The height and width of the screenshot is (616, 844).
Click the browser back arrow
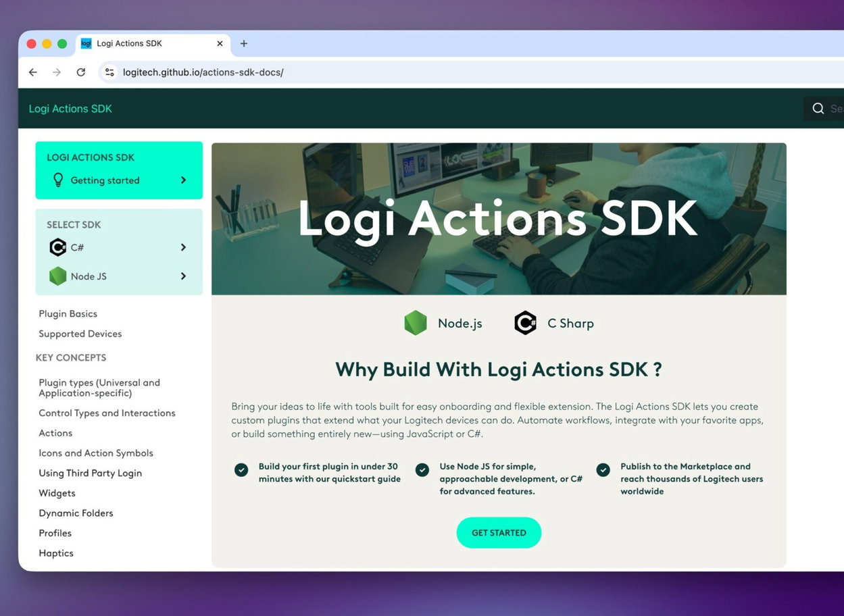coord(33,72)
